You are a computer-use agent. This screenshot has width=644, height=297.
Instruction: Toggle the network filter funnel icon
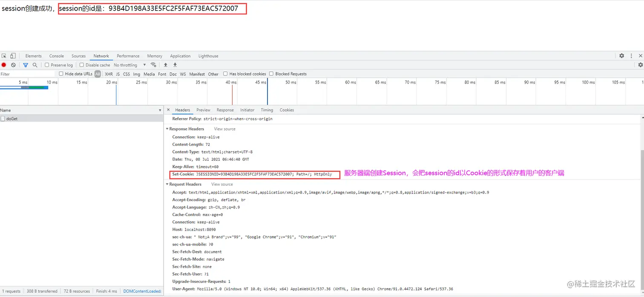26,65
